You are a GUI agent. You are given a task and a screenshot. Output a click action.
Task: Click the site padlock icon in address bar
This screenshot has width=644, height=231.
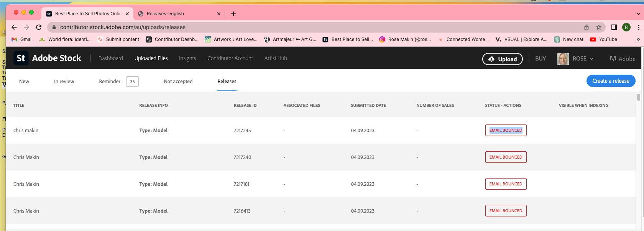coord(54,27)
